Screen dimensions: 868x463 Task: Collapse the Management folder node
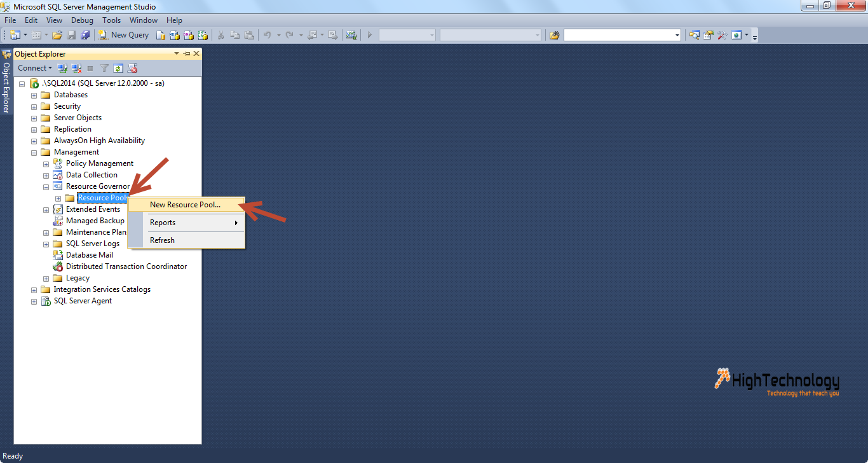[34, 152]
